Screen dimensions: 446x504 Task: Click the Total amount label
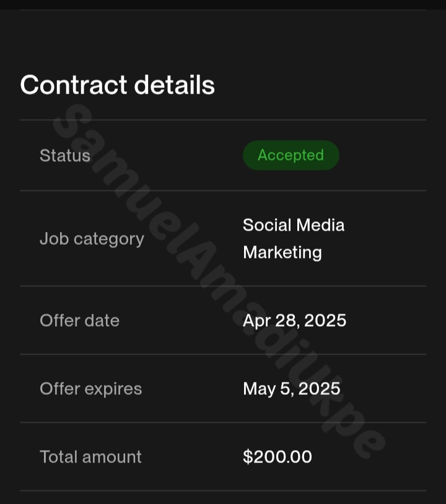pyautogui.click(x=90, y=457)
